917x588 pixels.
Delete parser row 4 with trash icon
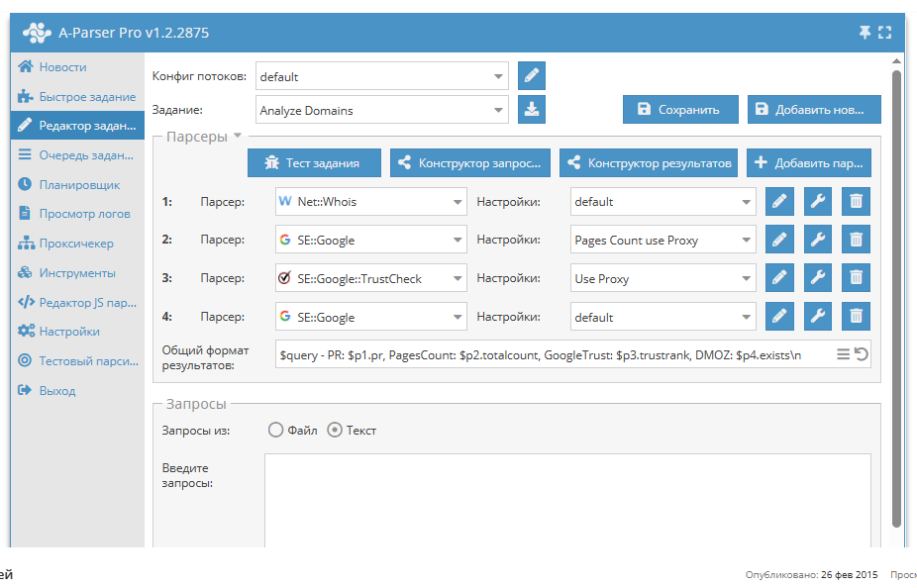tap(857, 316)
